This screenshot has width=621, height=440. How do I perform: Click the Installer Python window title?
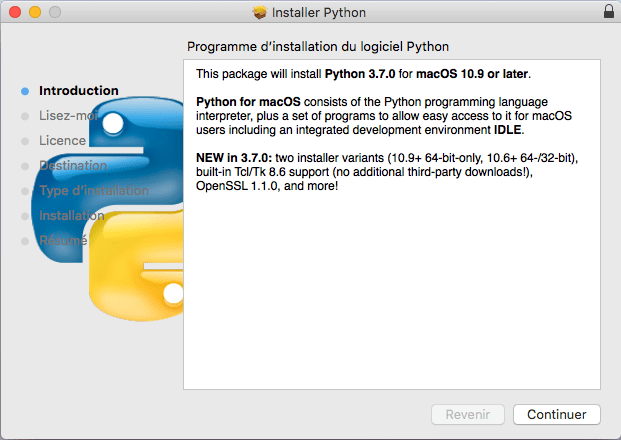point(320,13)
